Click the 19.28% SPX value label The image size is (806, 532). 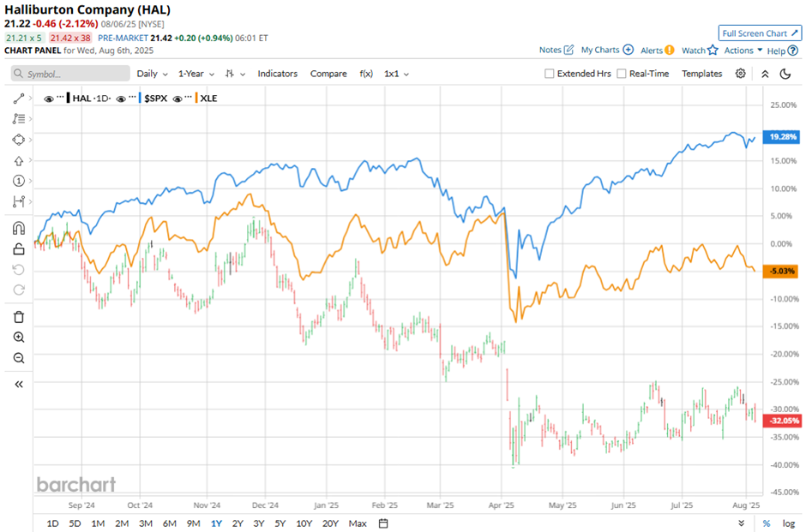[781, 136]
